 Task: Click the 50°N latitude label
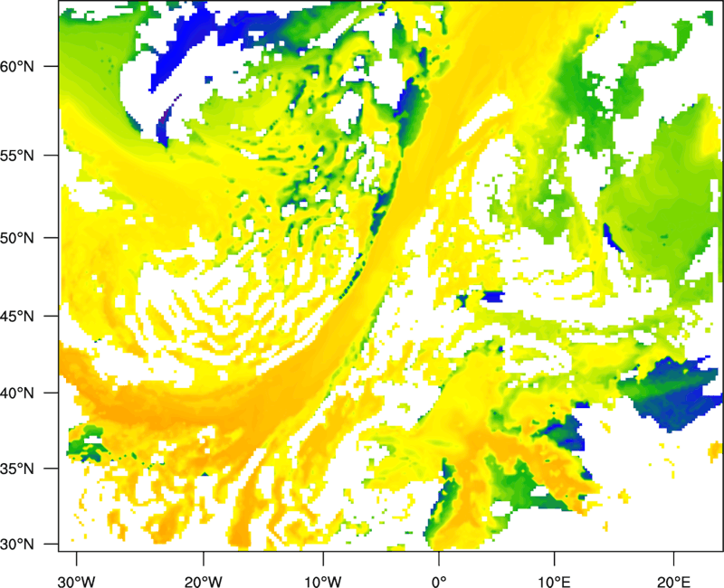tap(17, 238)
